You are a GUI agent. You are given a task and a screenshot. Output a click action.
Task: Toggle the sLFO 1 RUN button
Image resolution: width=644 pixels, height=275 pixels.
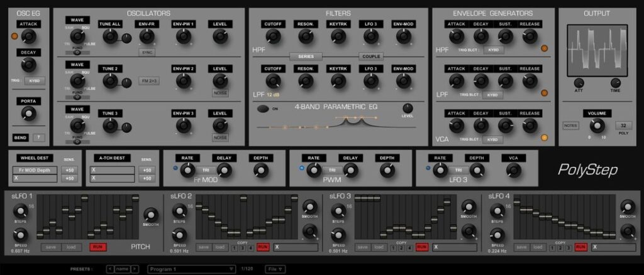[x=98, y=247]
